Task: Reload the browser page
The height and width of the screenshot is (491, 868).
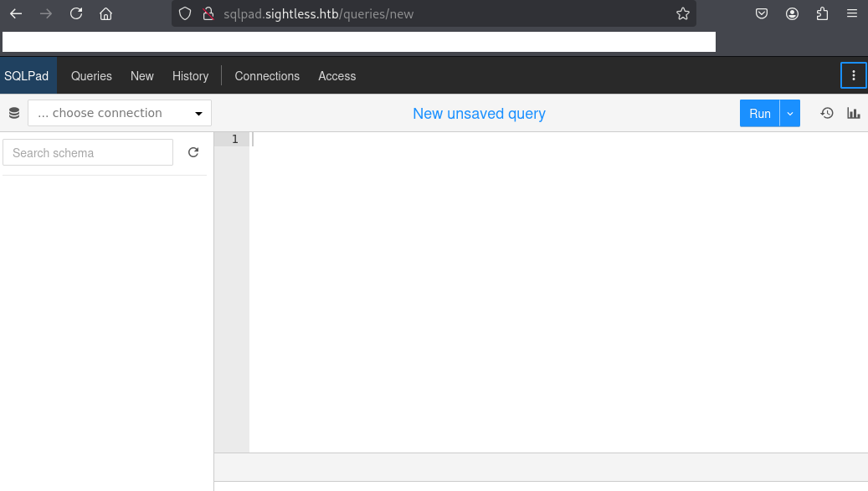Action: click(x=76, y=13)
